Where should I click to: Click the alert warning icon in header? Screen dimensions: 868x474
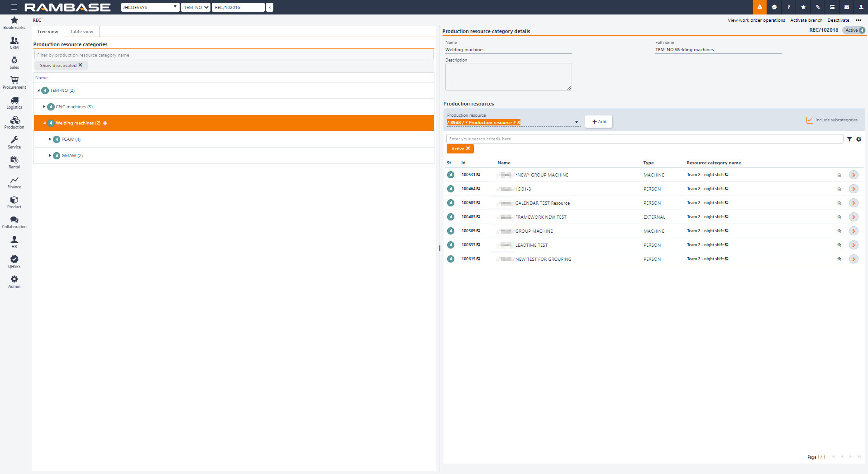tap(759, 7)
